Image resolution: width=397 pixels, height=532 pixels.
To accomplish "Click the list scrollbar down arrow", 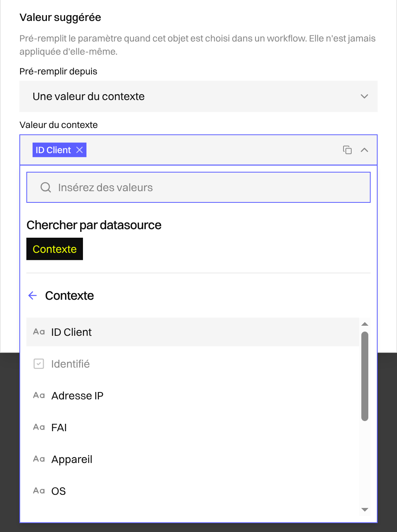I will point(364,510).
